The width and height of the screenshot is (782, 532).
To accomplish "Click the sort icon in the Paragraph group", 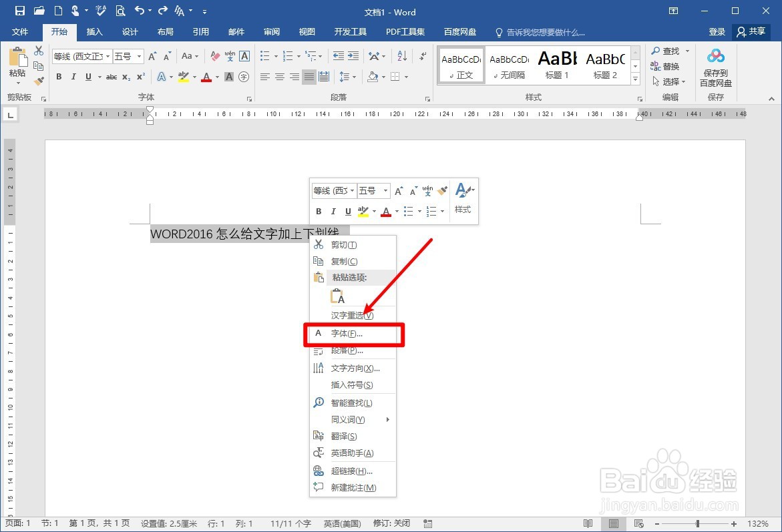I will point(401,56).
